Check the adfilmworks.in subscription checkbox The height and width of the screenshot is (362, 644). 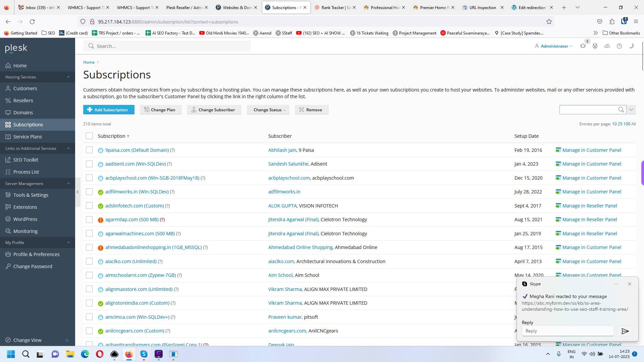[89, 192]
